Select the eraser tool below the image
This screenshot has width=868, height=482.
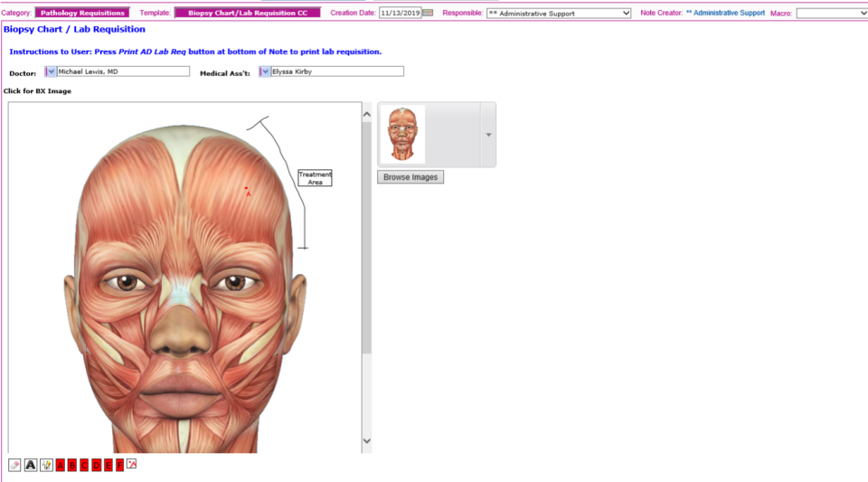tap(14, 465)
